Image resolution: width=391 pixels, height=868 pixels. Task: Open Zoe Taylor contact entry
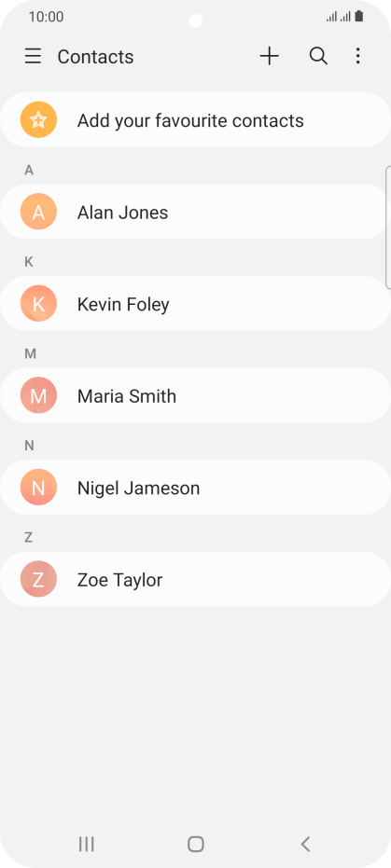pyautogui.click(x=196, y=579)
